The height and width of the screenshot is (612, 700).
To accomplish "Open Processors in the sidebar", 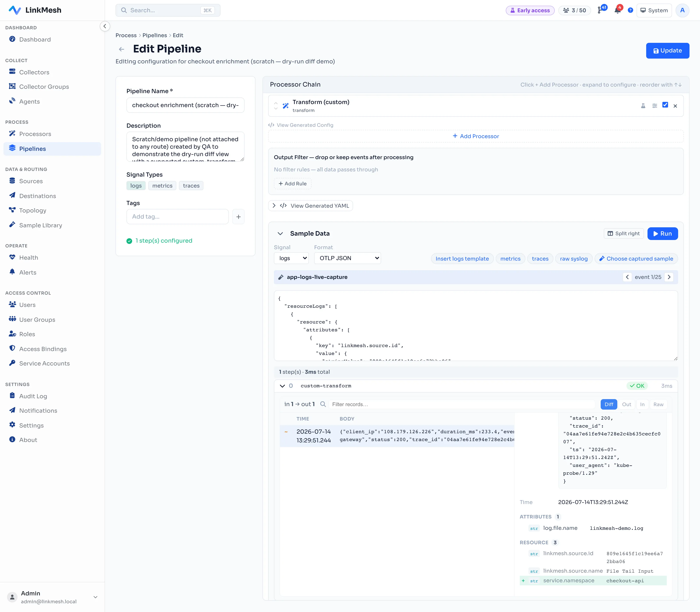I will click(35, 134).
